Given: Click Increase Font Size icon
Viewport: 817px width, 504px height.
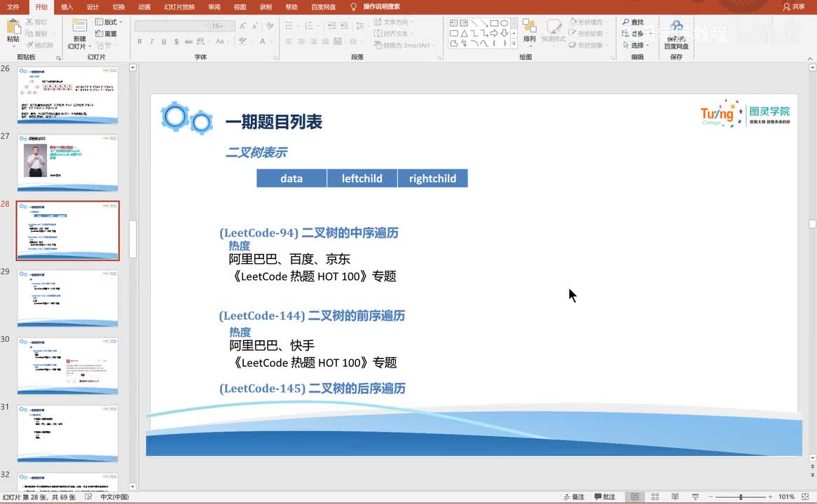Looking at the screenshot, I should pos(243,25).
